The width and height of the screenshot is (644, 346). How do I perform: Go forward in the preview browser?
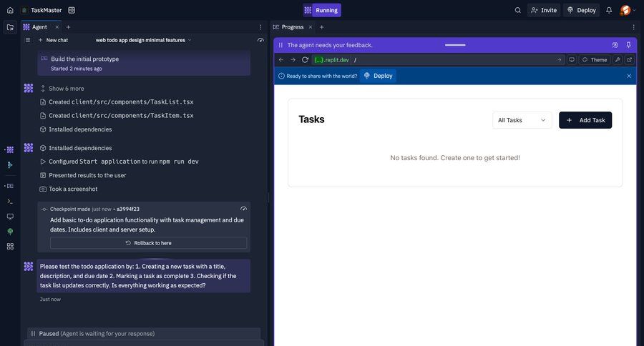(x=293, y=60)
